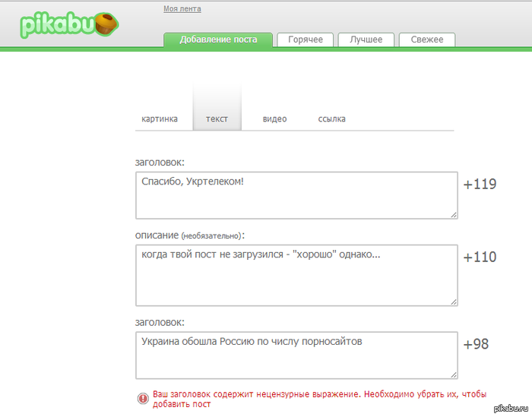532x417 pixels.
Task: Click the +98 character counter
Action: coord(476,344)
